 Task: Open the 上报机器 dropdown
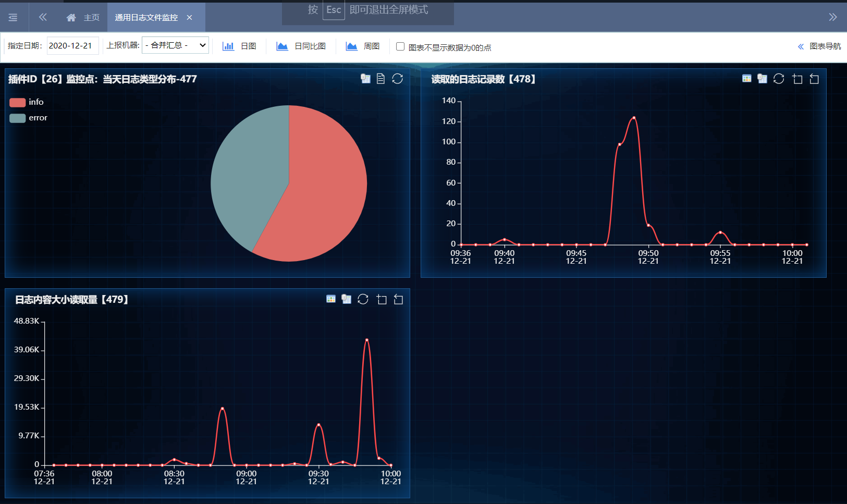175,45
